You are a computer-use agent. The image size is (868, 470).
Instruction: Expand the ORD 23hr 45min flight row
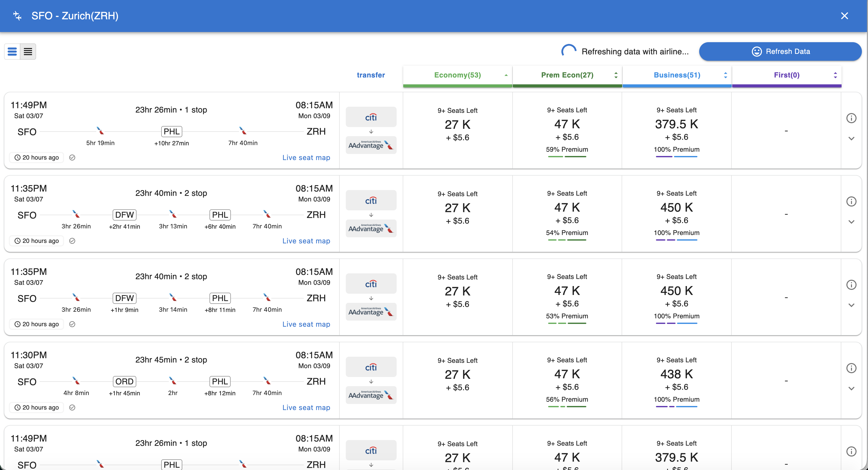point(851,388)
